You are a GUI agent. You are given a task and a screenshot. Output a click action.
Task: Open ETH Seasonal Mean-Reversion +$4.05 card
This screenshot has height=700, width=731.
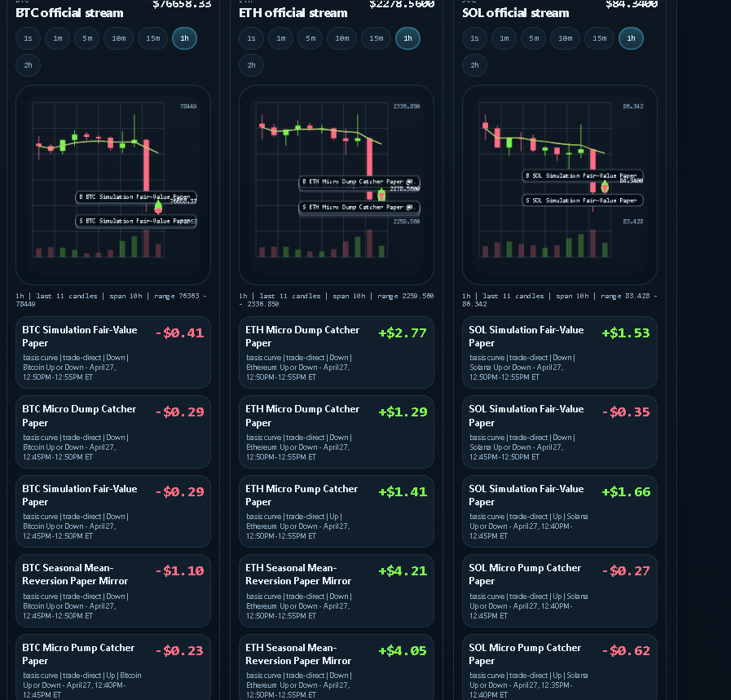(x=337, y=667)
